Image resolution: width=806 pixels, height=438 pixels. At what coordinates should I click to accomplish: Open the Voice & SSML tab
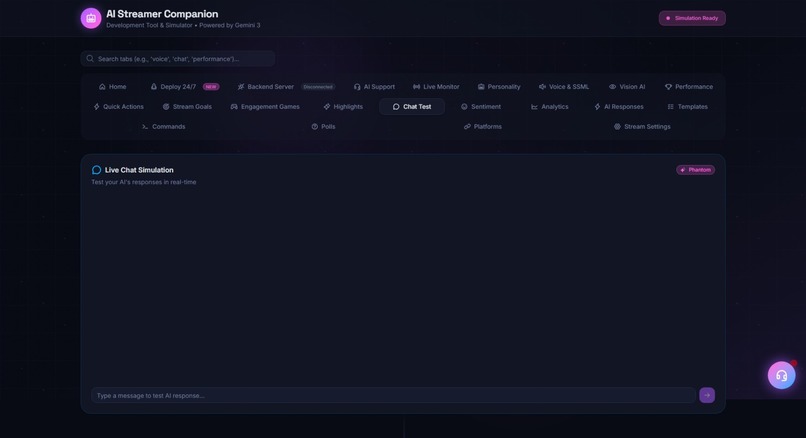(564, 87)
